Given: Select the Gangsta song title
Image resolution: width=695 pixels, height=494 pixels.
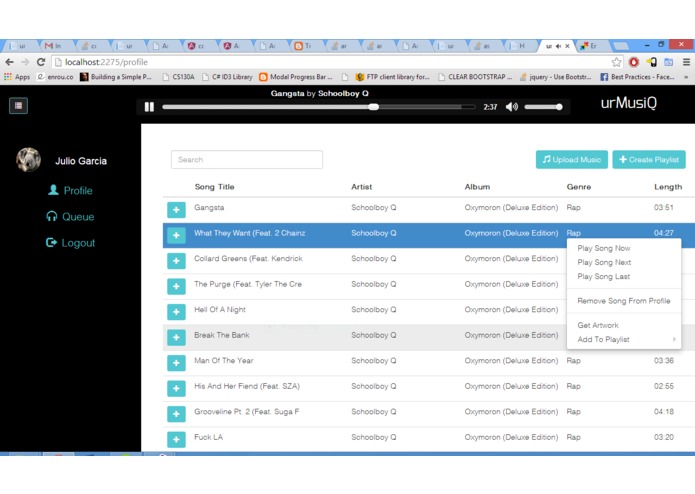Looking at the screenshot, I should click(209, 207).
